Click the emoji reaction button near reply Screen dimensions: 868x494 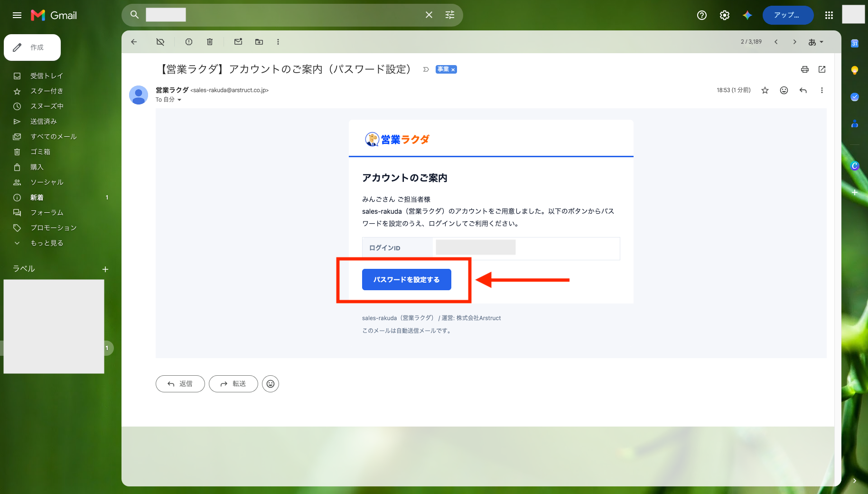point(271,384)
